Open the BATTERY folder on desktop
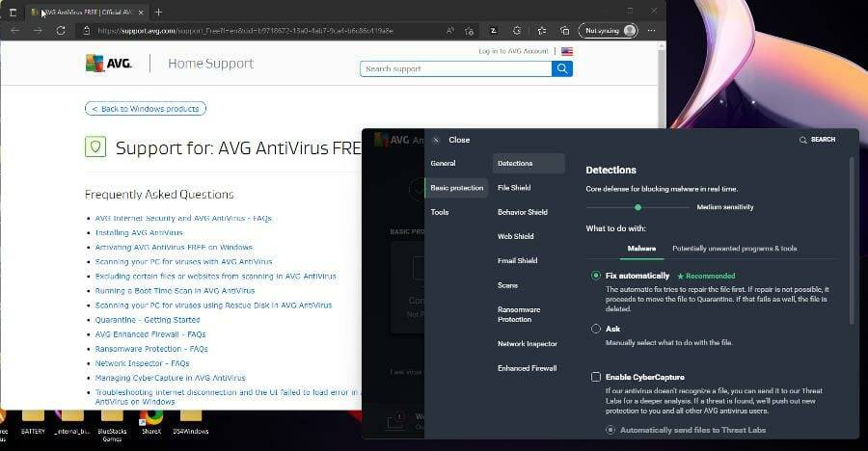This screenshot has height=451, width=868. pyautogui.click(x=33, y=422)
